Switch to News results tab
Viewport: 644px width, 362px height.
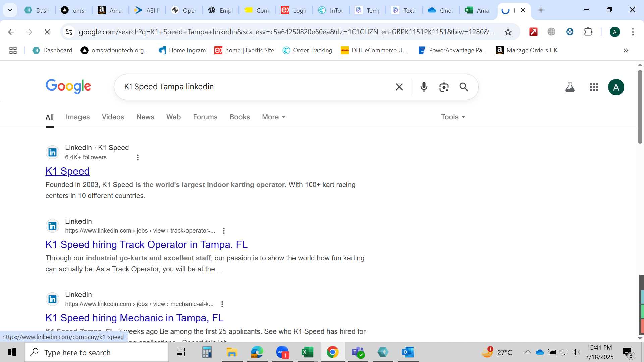click(145, 117)
